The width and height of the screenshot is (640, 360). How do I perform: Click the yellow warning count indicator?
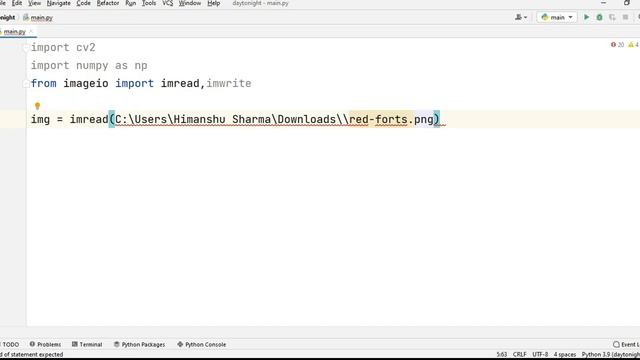coord(633,44)
